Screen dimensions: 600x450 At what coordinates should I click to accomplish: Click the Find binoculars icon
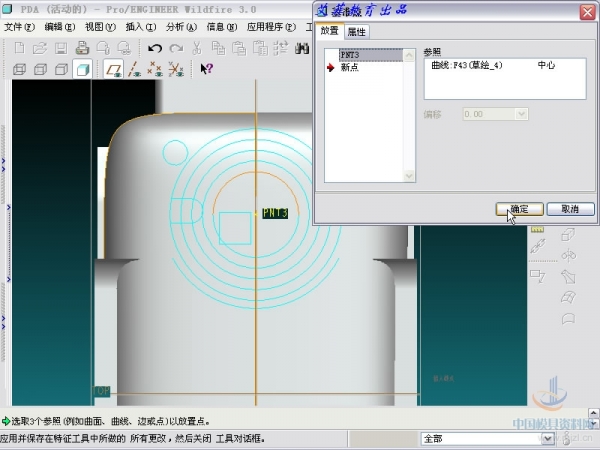(x=302, y=49)
